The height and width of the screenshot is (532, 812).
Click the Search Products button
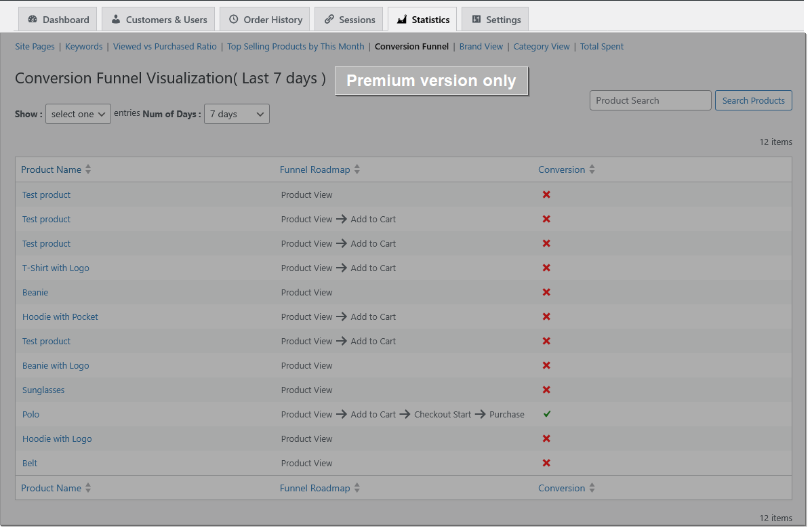tap(753, 100)
